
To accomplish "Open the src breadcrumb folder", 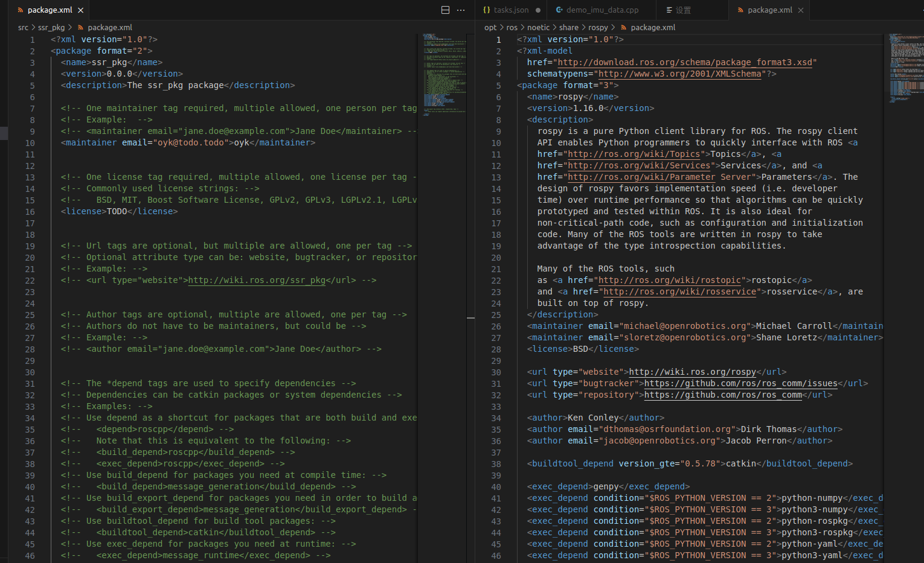I will point(23,28).
